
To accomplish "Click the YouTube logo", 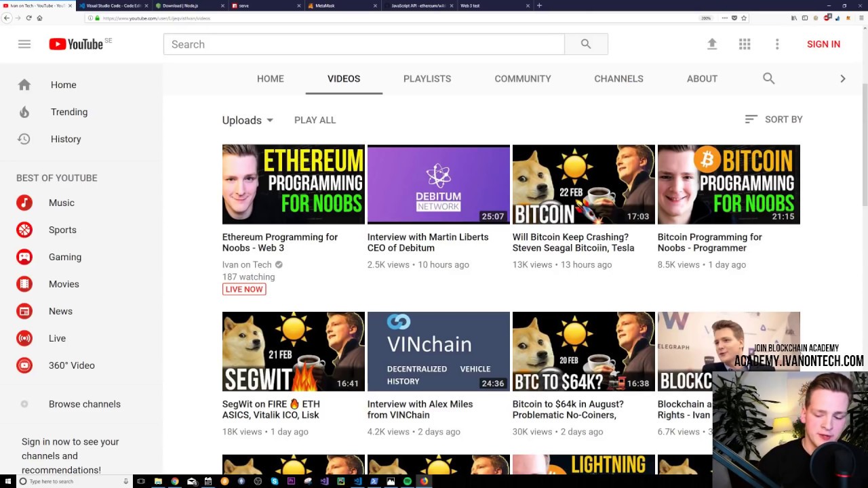I will click(x=76, y=44).
